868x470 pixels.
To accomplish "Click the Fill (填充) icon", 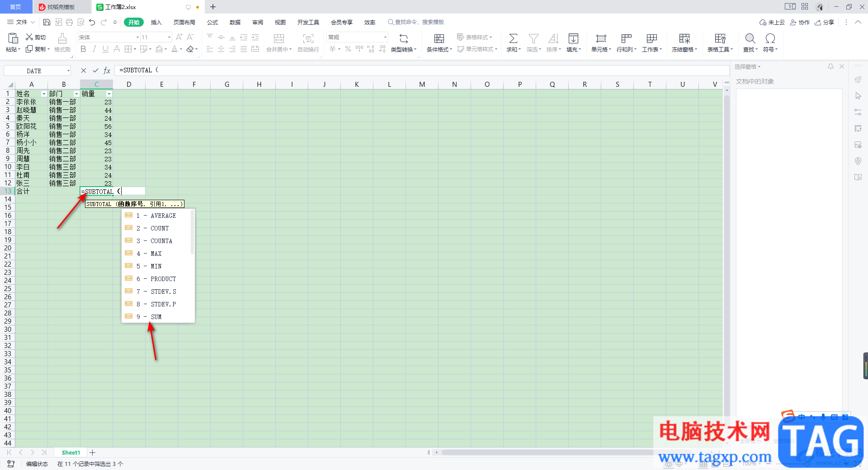I will (573, 38).
